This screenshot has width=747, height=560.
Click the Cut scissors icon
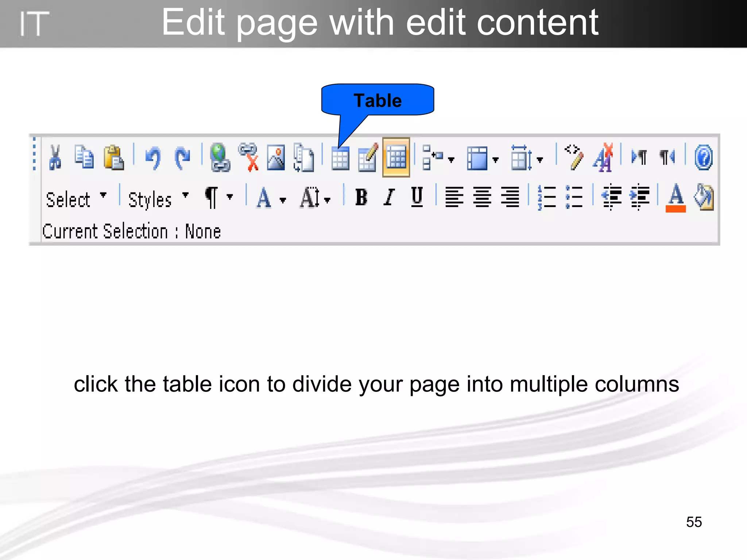coord(55,157)
